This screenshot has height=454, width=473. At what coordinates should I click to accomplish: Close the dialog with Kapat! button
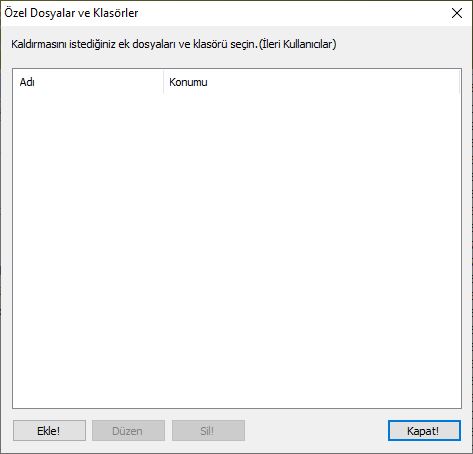coord(424,431)
